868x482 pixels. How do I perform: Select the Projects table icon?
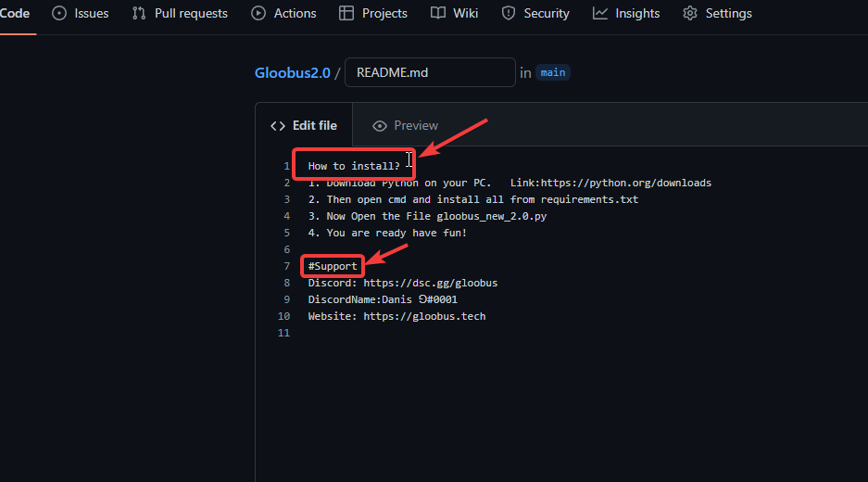[x=346, y=13]
